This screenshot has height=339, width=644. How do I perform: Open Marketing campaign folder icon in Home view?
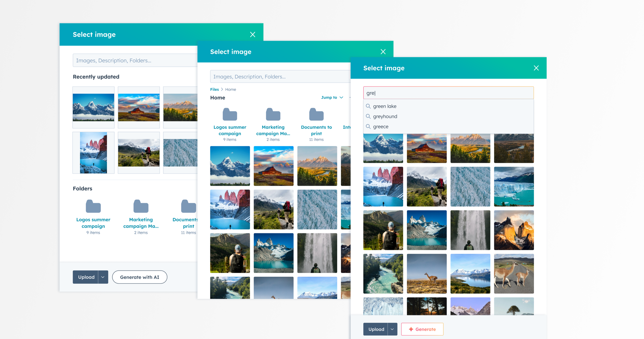[x=273, y=115]
